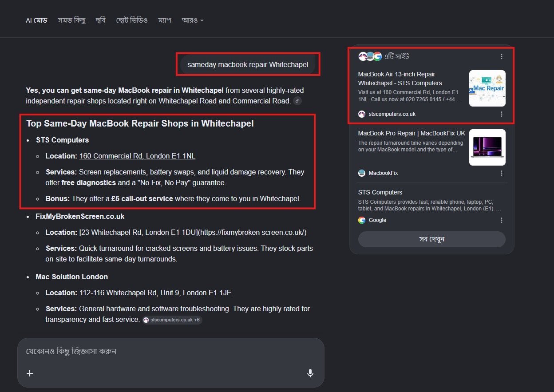Click the সব দেখুন button
This screenshot has height=392, width=554.
(431, 239)
